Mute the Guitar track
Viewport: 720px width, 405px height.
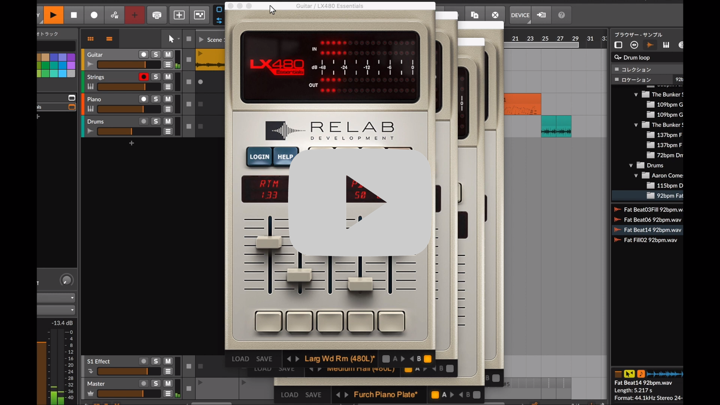pyautogui.click(x=168, y=55)
